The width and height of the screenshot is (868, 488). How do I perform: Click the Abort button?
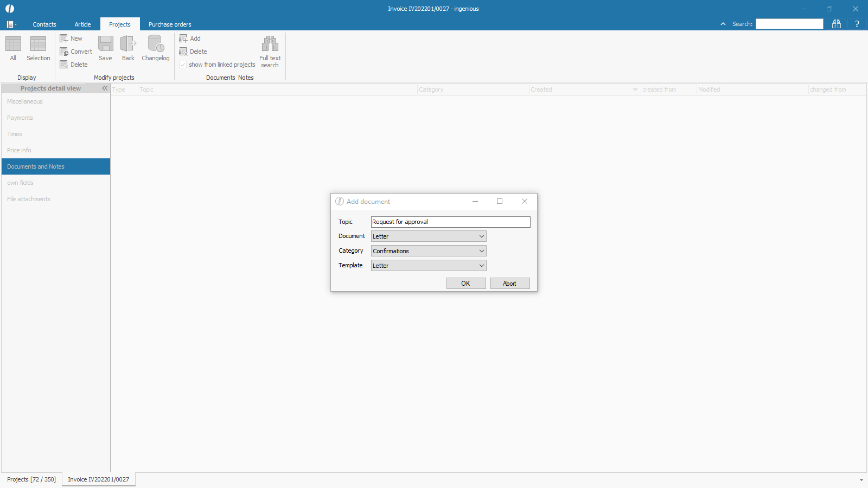coord(509,284)
